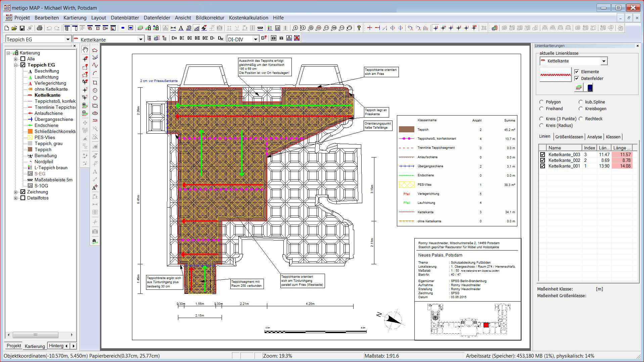
Task: Open the Teppich EG dropdown
Action: 68,39
